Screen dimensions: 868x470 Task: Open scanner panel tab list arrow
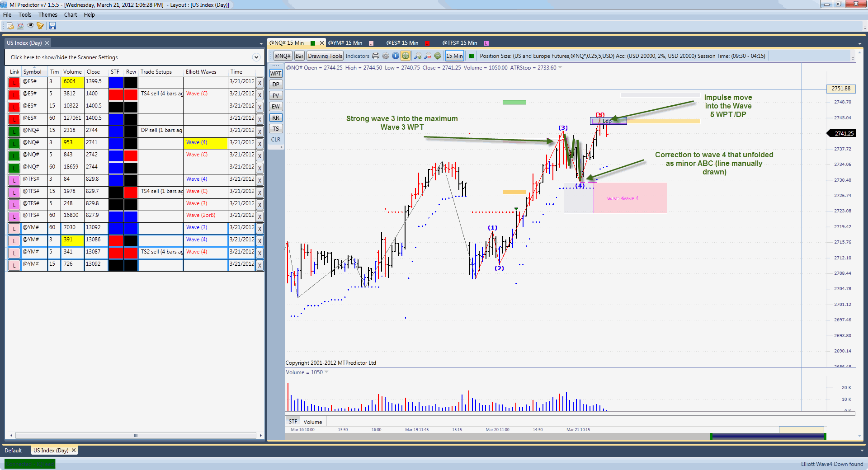coord(261,44)
